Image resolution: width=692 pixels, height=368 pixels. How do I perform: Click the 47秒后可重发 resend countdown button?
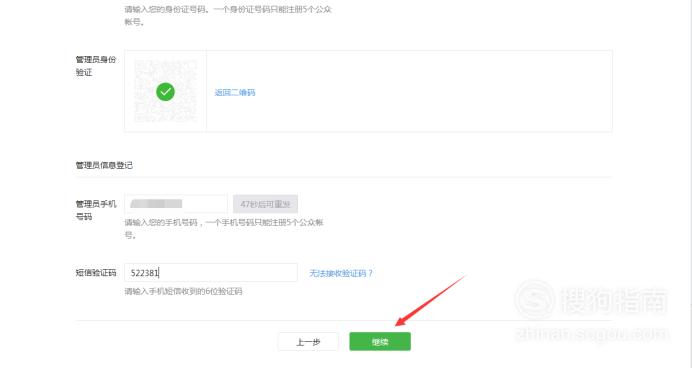coord(265,204)
